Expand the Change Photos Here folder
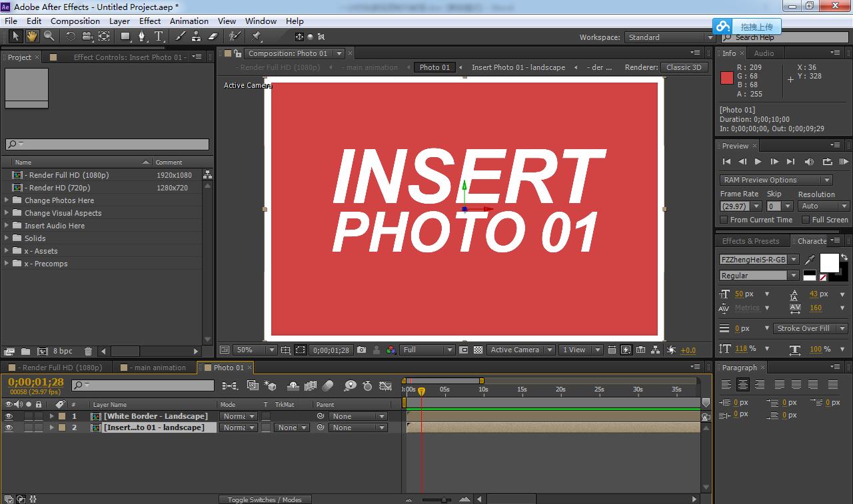Viewport: 853px width, 504px height. 7,200
